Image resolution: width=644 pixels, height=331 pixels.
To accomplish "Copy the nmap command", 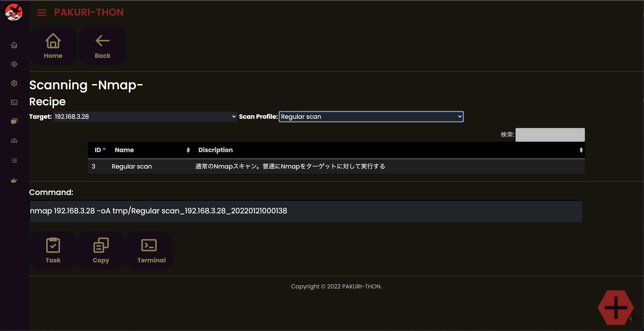I will (101, 250).
